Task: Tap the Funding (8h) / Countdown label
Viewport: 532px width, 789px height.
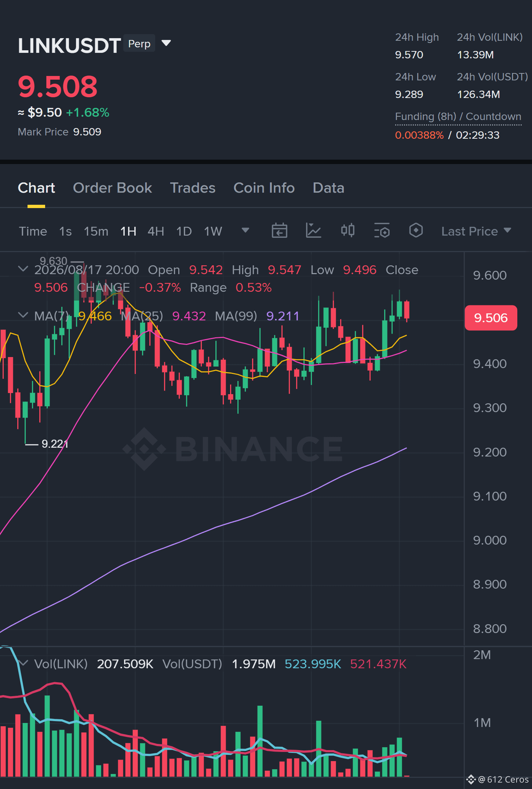Action: 458,117
